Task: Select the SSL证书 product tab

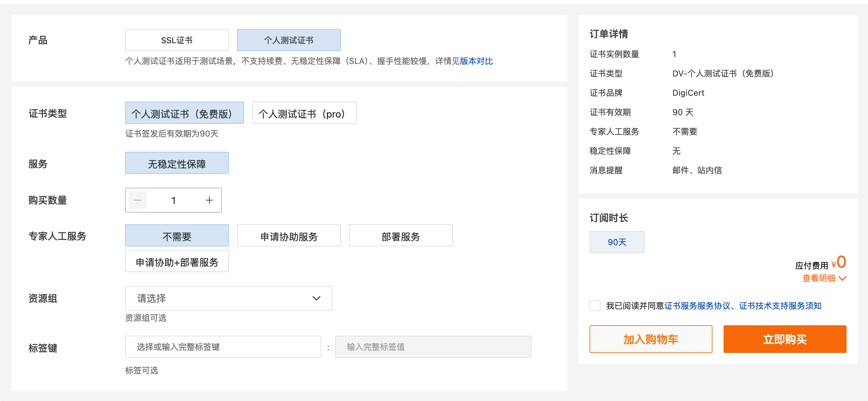Action: (177, 40)
